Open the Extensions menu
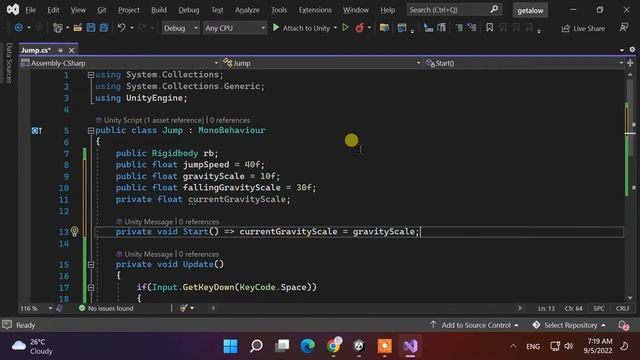The width and height of the screenshot is (640, 360). [x=315, y=10]
